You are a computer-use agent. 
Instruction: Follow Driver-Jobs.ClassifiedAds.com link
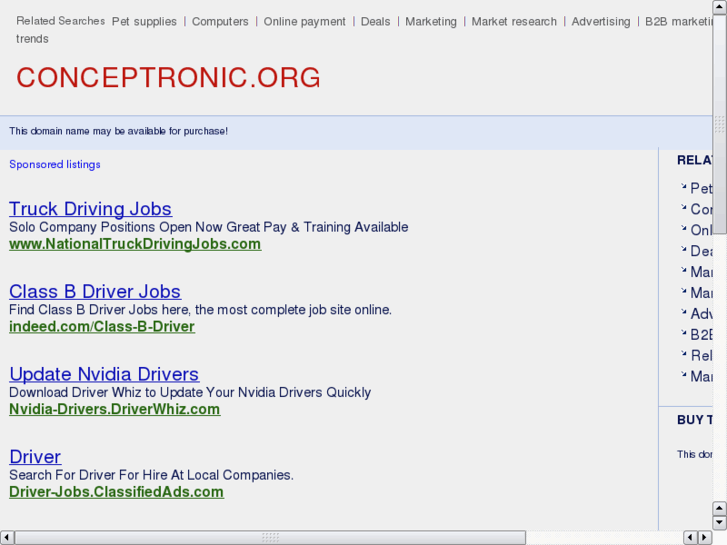[x=116, y=492]
